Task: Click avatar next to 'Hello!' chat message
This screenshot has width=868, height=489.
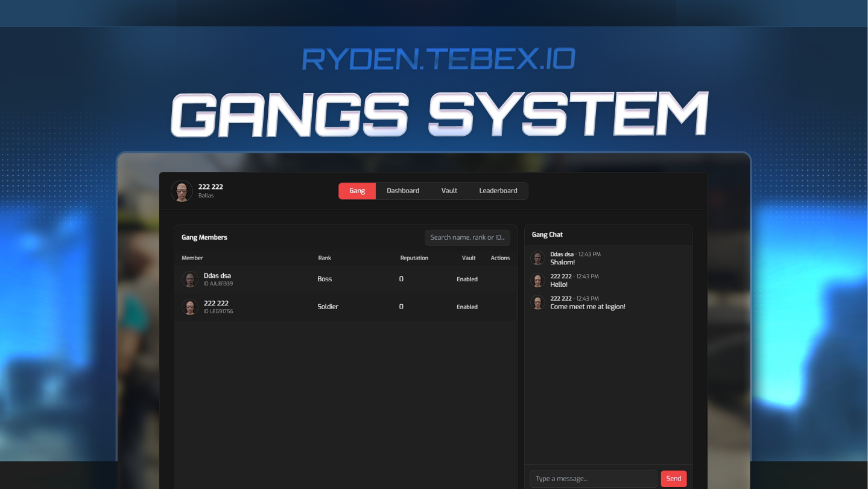Action: coord(537,281)
